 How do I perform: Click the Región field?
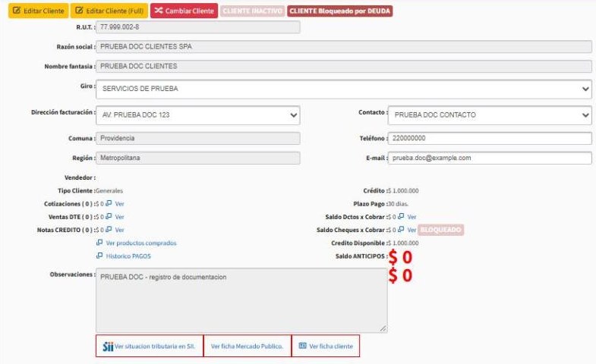198,158
